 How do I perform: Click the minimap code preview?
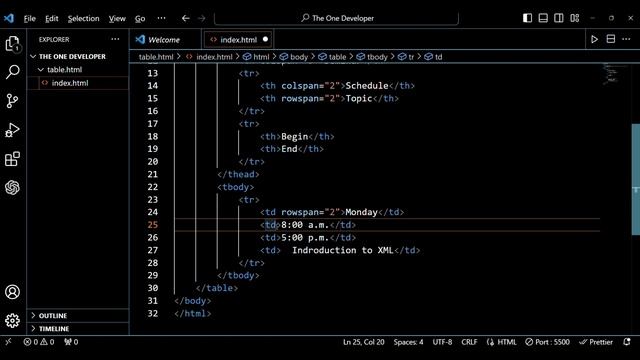(611, 73)
